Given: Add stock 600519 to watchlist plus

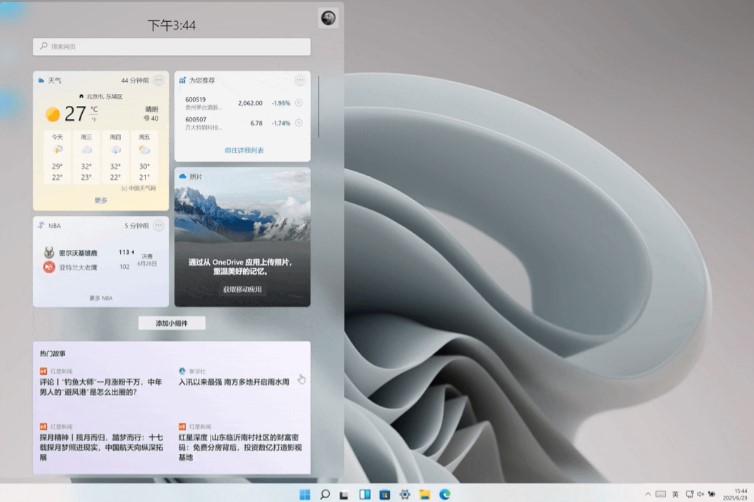Looking at the screenshot, I should 299,102.
